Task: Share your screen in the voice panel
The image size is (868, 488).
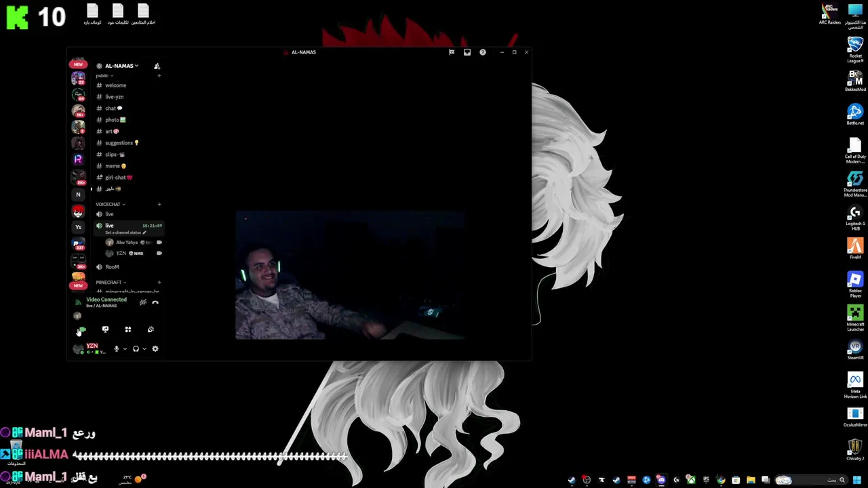Action: tap(105, 329)
